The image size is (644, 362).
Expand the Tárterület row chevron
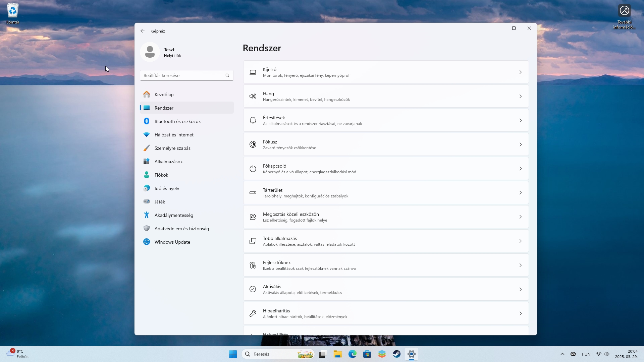(521, 193)
